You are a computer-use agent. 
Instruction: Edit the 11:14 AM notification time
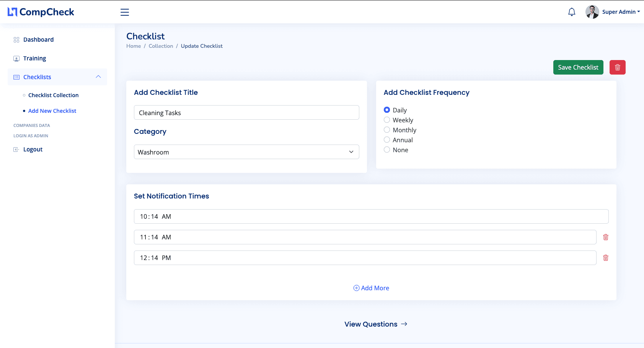pos(365,237)
